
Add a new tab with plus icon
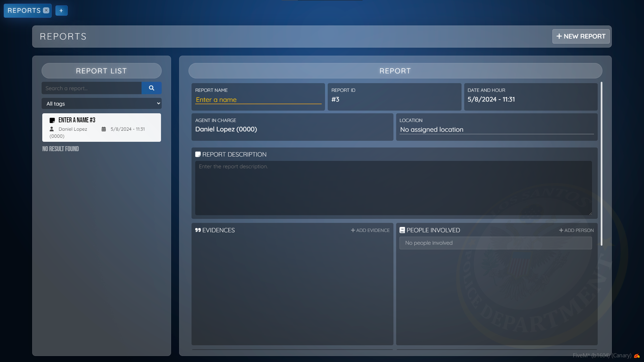61,11
